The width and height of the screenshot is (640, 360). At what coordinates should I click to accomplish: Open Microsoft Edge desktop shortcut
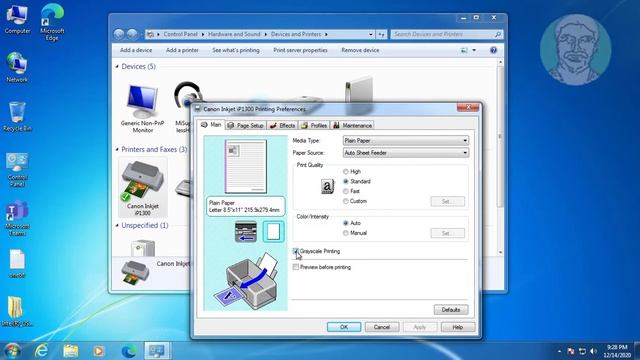coord(52,22)
